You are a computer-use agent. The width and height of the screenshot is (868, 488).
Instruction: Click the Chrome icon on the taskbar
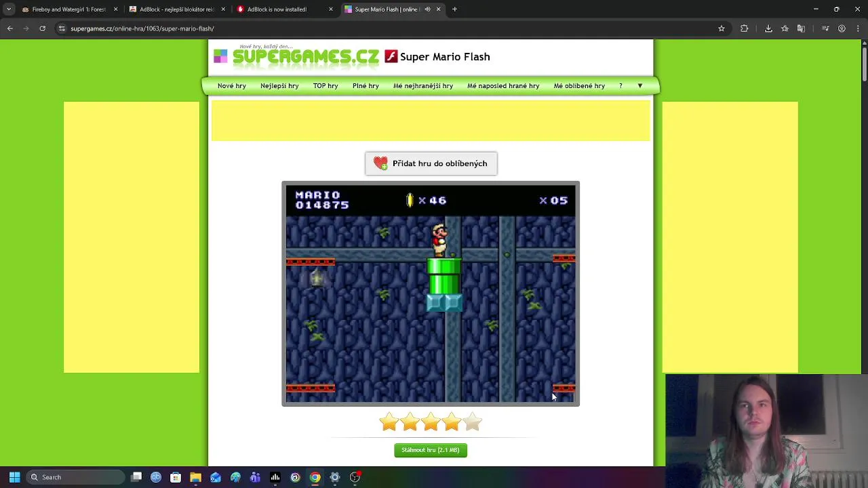pyautogui.click(x=315, y=477)
